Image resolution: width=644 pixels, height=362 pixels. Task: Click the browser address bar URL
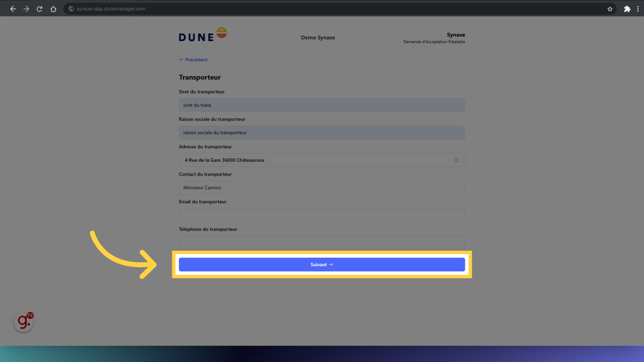pyautogui.click(x=111, y=9)
